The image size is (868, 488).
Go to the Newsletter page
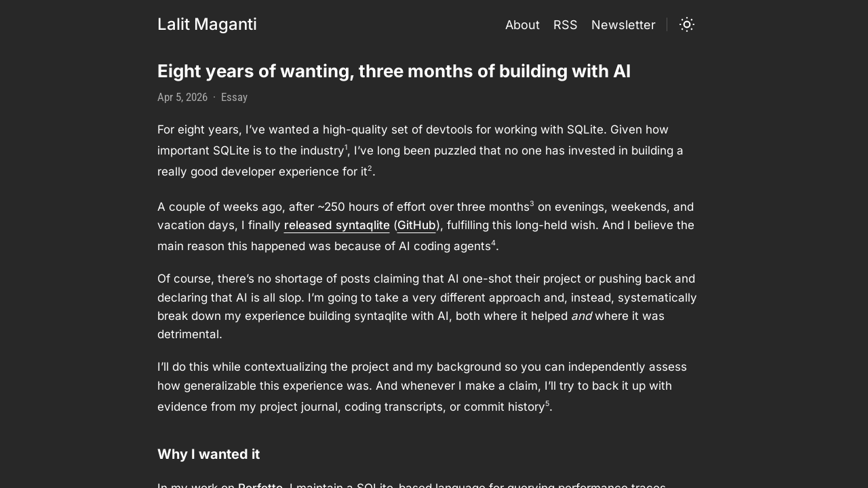point(623,25)
